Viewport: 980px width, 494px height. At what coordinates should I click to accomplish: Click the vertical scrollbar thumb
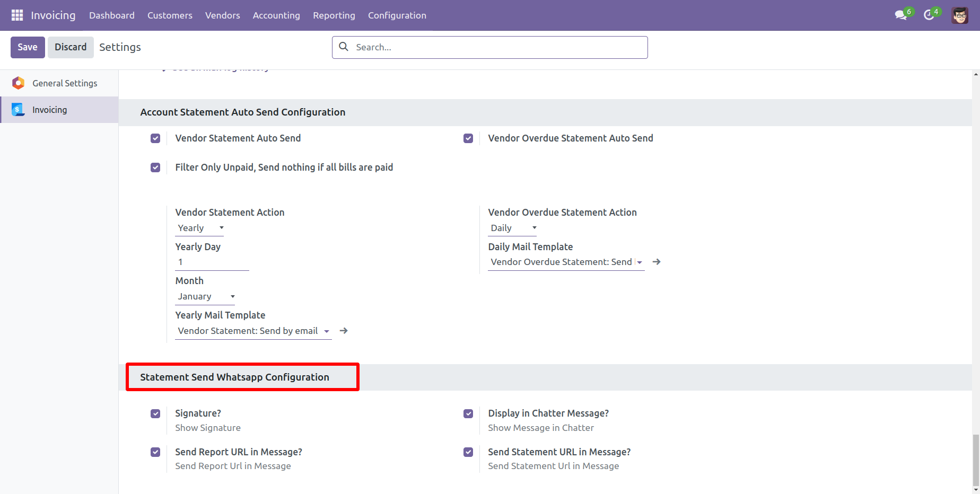pos(976,460)
